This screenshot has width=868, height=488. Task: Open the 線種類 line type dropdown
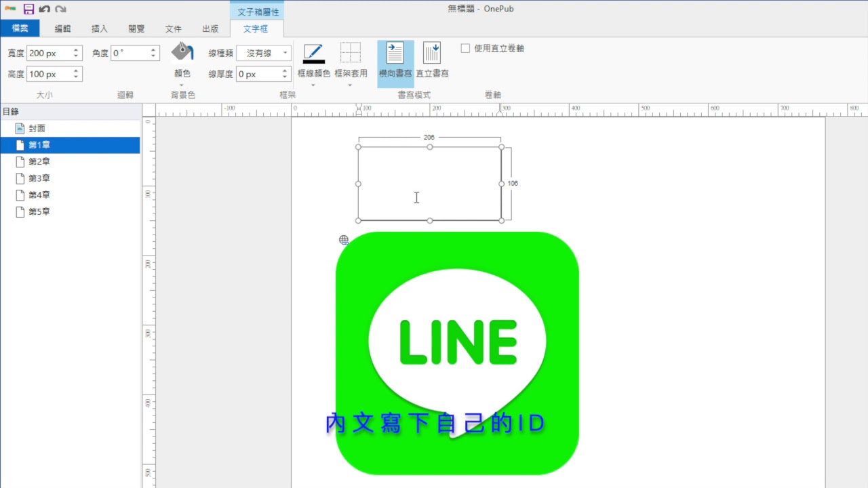(x=264, y=53)
